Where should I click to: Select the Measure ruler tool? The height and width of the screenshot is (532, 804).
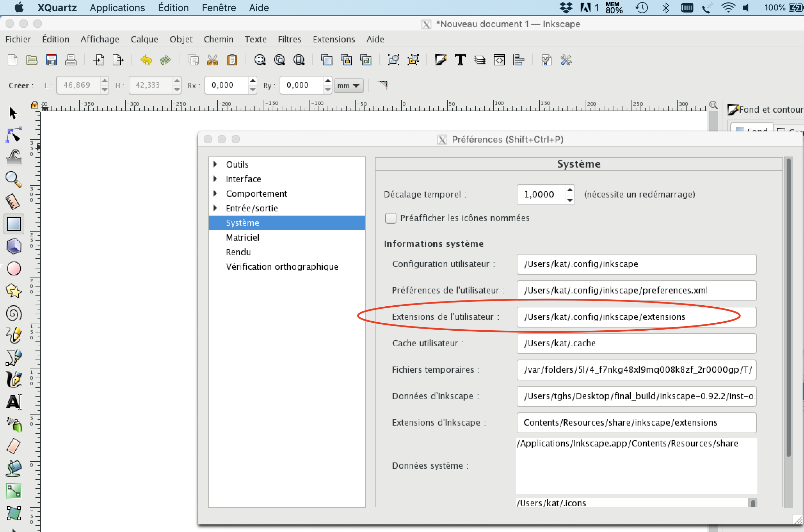click(13, 202)
